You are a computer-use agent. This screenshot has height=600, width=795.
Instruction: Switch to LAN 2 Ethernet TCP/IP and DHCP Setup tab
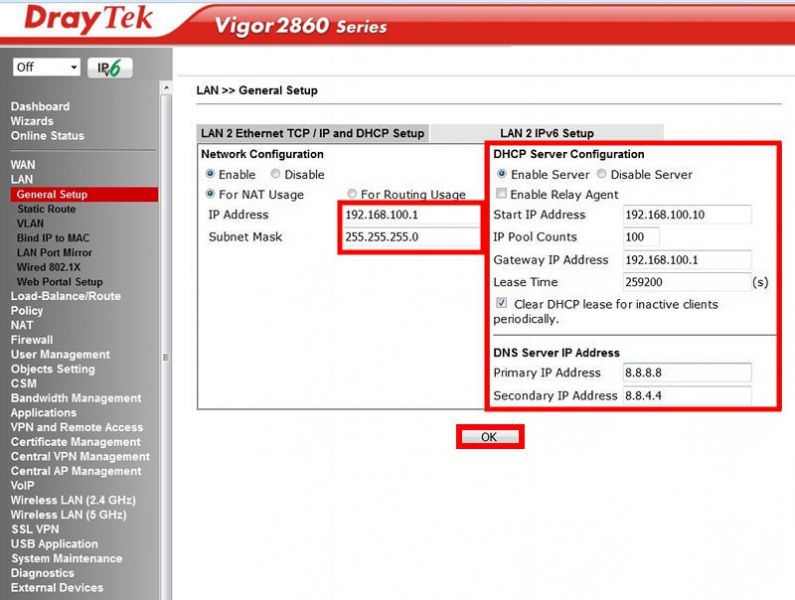click(313, 133)
